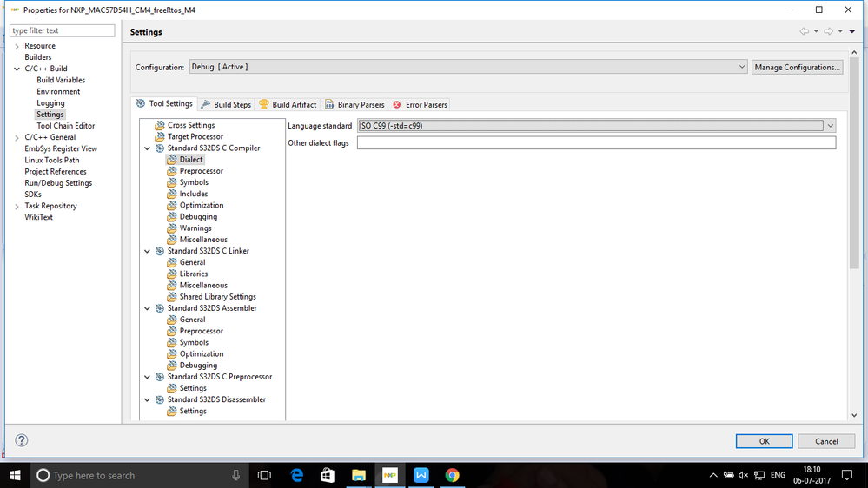Focus the type filter text box
This screenshot has height=488, width=868.
pyautogui.click(x=62, y=30)
